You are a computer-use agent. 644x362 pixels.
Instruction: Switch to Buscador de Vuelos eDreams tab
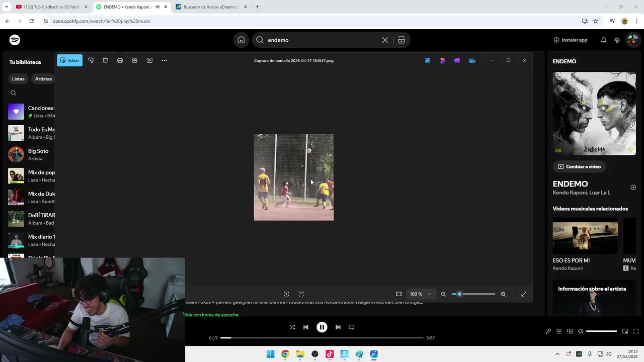coord(210,7)
